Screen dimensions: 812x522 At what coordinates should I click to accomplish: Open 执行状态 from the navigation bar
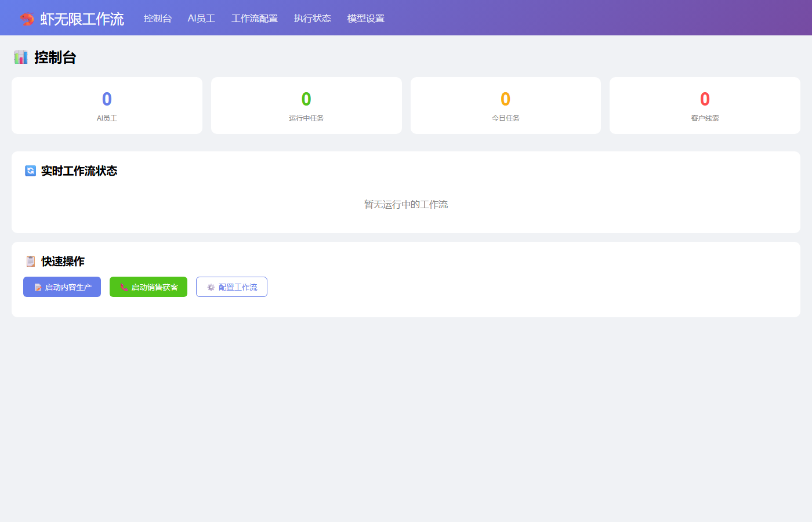pyautogui.click(x=312, y=19)
